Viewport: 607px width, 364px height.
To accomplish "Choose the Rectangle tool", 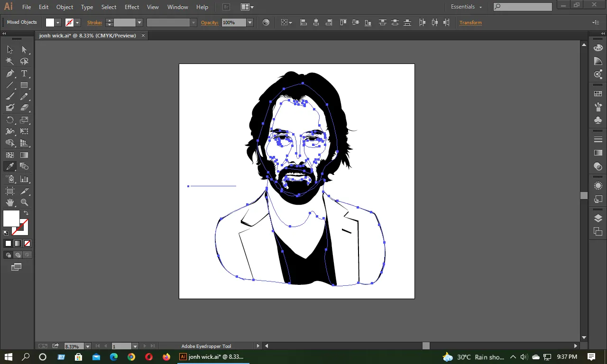I will tap(24, 85).
